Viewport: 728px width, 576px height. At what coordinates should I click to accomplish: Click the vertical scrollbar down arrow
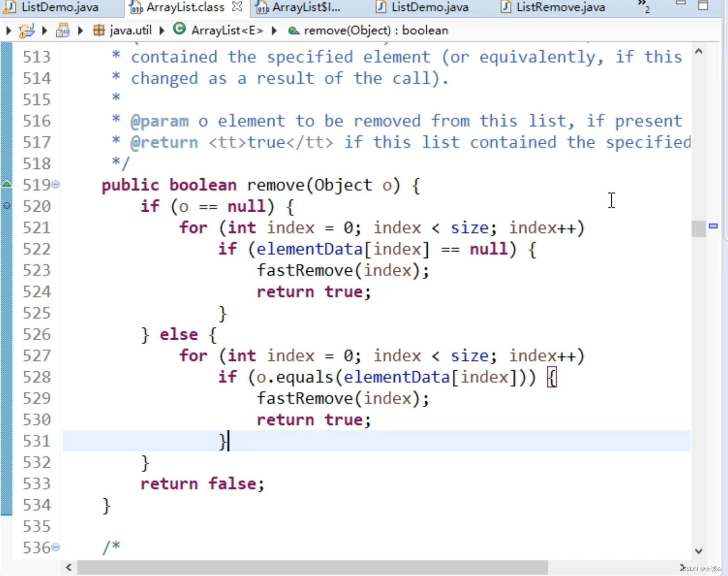click(x=698, y=551)
